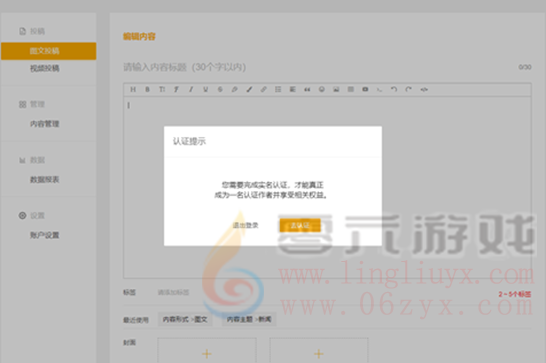Insert a blockquote with quote icon
The image size is (546, 363).
pos(307,90)
